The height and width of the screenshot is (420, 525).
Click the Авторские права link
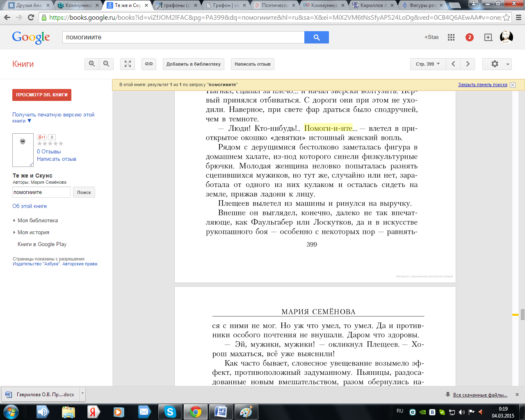tap(80, 264)
